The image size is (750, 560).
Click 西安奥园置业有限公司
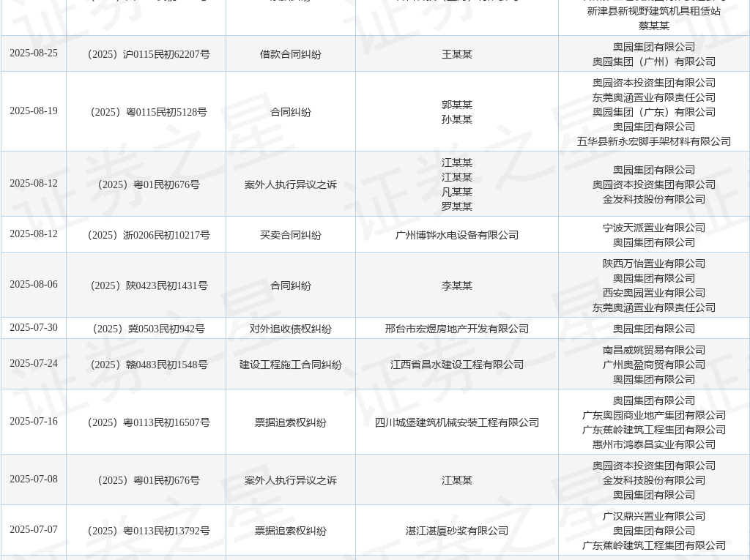click(x=654, y=293)
